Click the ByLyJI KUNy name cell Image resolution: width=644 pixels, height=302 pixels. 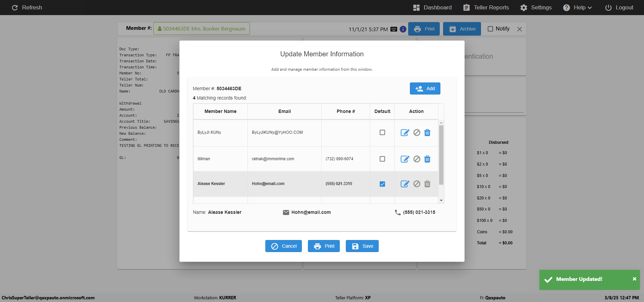[220, 132]
